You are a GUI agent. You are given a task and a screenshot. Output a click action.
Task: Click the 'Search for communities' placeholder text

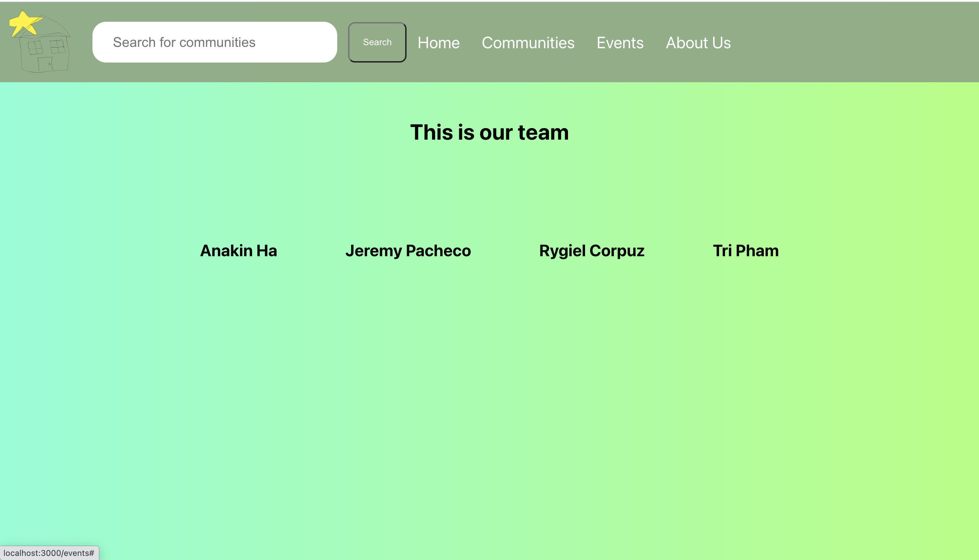[x=184, y=42]
